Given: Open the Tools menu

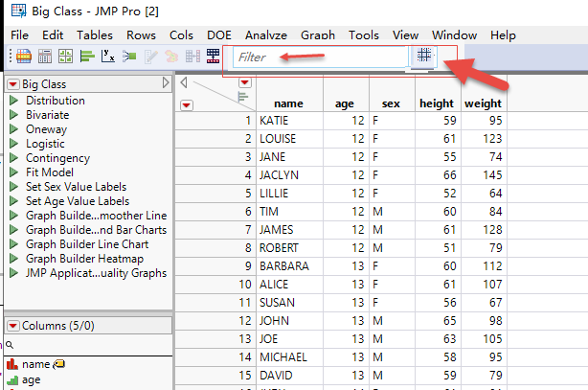Looking at the screenshot, I should [x=364, y=34].
